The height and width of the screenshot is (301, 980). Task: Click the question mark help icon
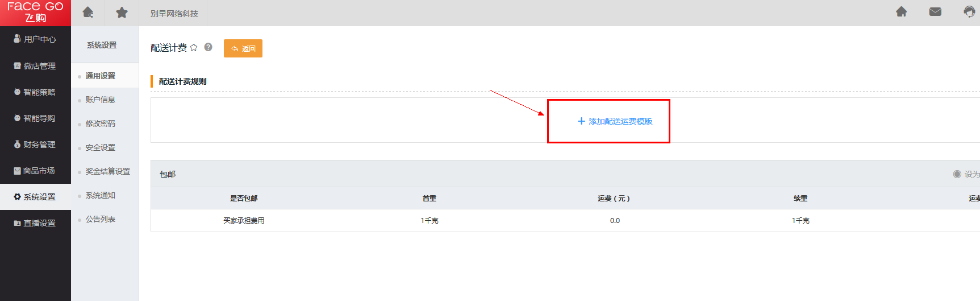tap(208, 47)
